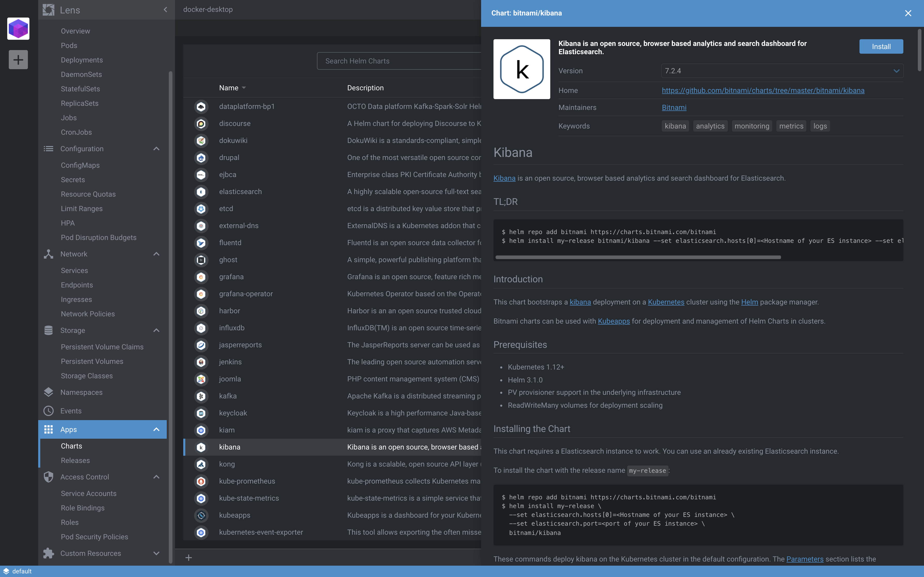The height and width of the screenshot is (577, 924).
Task: Click the Kubernetes link in Introduction
Action: (x=666, y=302)
